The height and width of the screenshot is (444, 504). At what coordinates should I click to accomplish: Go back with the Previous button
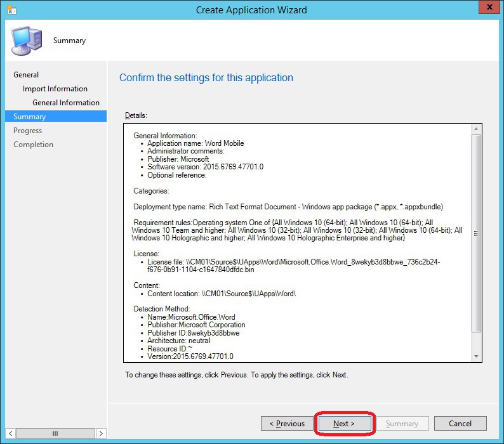[287, 424]
